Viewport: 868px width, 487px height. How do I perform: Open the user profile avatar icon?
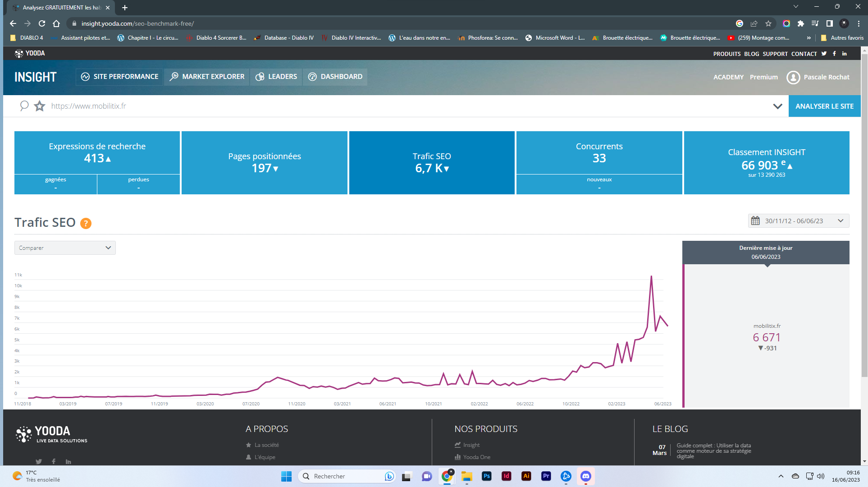(793, 77)
